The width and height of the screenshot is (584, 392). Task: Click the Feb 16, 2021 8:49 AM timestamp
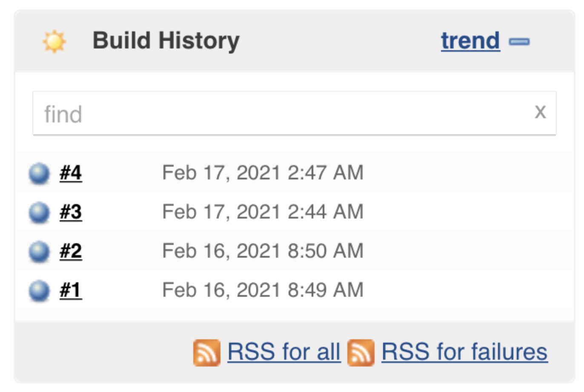(x=263, y=290)
